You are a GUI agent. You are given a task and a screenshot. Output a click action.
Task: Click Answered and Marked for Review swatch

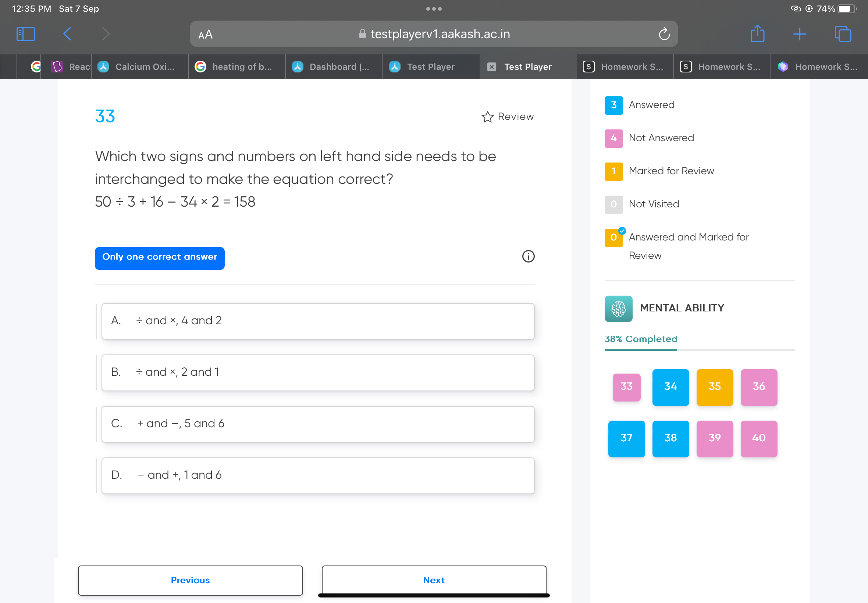click(614, 238)
